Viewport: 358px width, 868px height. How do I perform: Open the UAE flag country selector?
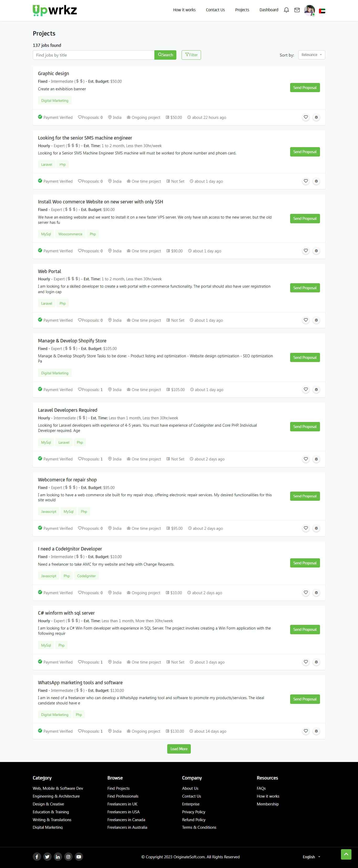322,11
